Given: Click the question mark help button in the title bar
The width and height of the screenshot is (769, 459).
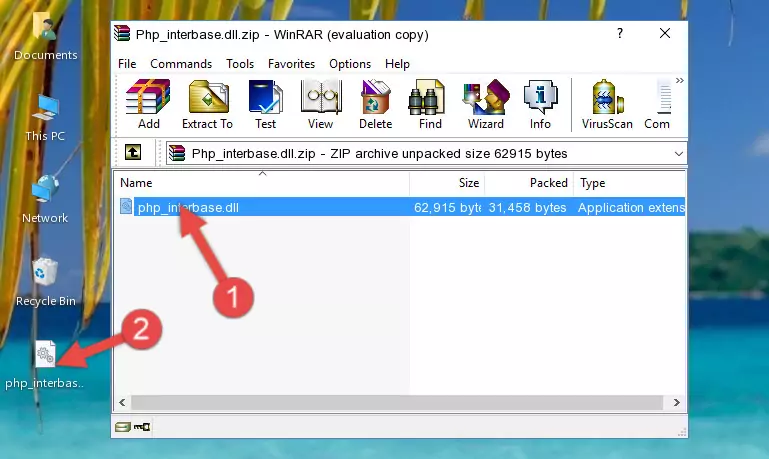Looking at the screenshot, I should [620, 33].
